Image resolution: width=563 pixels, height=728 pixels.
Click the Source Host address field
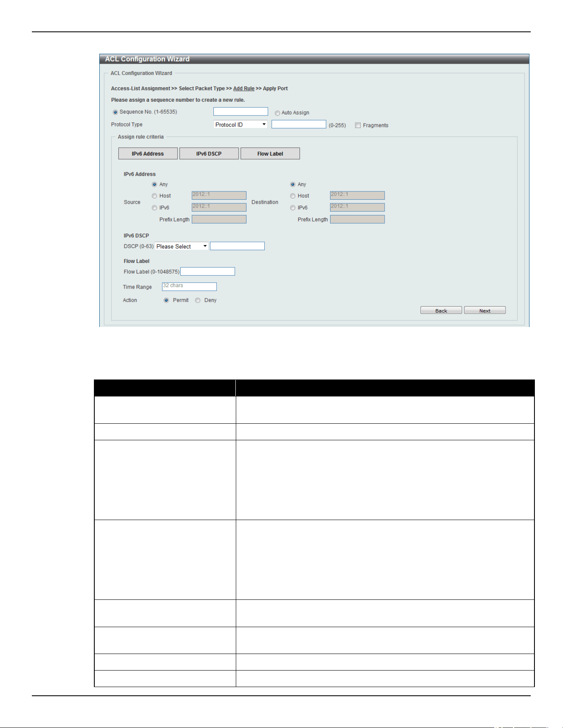pos(219,196)
